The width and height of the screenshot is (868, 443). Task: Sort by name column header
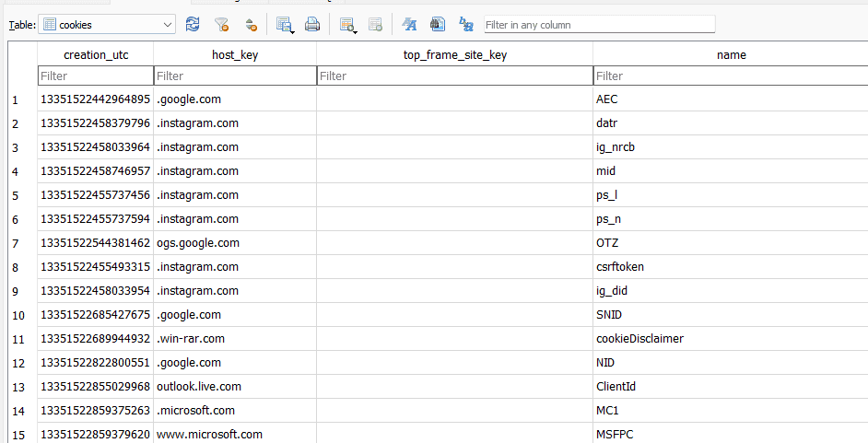click(731, 54)
